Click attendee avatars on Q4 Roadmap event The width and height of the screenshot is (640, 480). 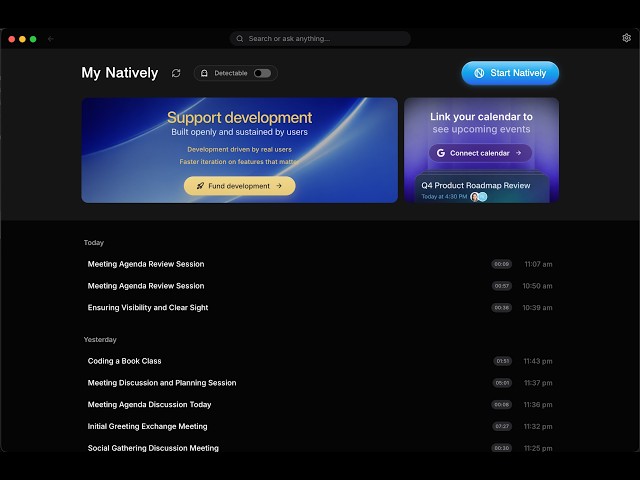tap(479, 197)
